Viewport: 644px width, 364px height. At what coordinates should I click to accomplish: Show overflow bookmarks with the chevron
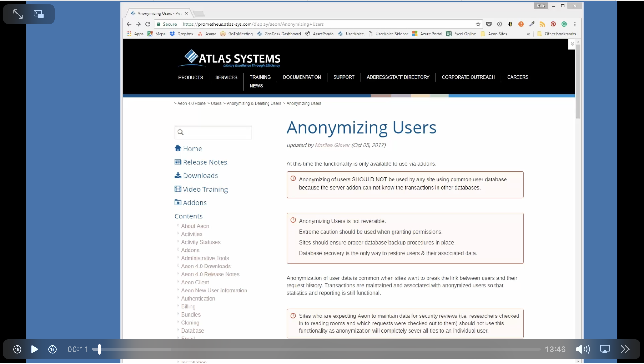pos(528,34)
